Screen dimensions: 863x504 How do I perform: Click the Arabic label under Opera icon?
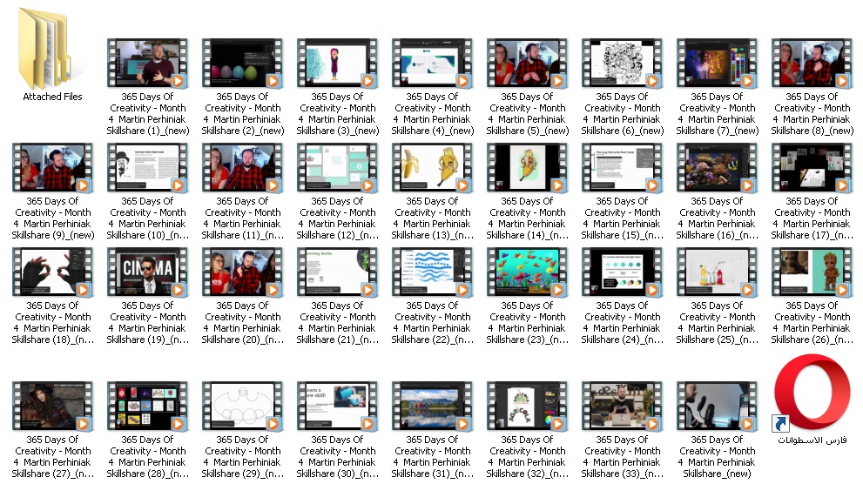click(812, 440)
